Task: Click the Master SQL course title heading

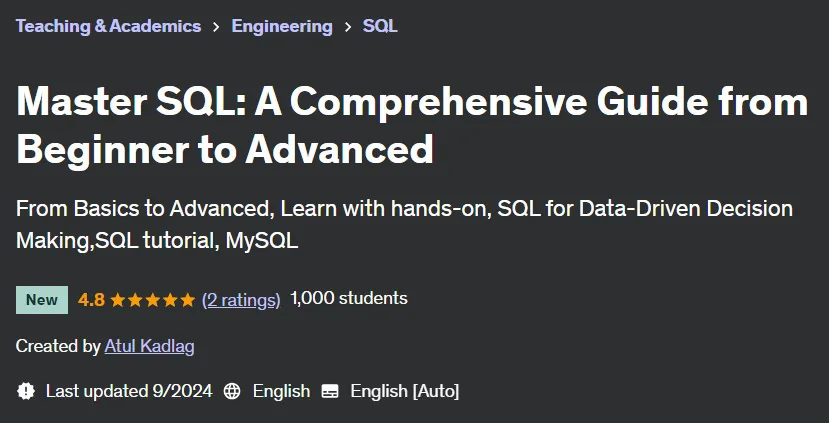Action: [x=412, y=125]
